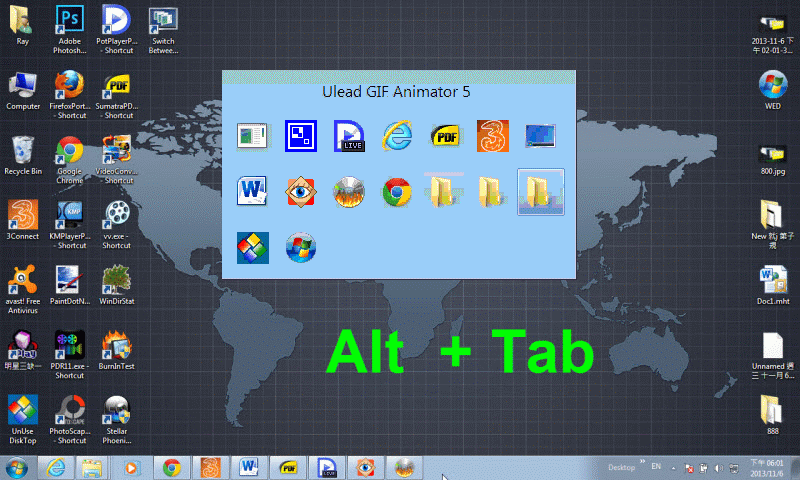Select the WED desktop icon
The width and height of the screenshot is (800, 480).
(772, 91)
